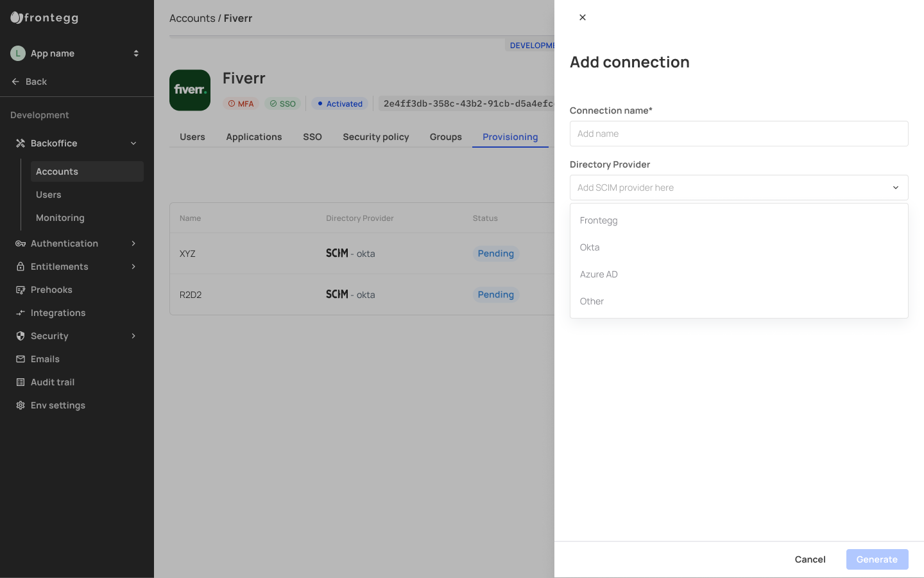
Task: Open the Emails page
Action: tap(45, 359)
